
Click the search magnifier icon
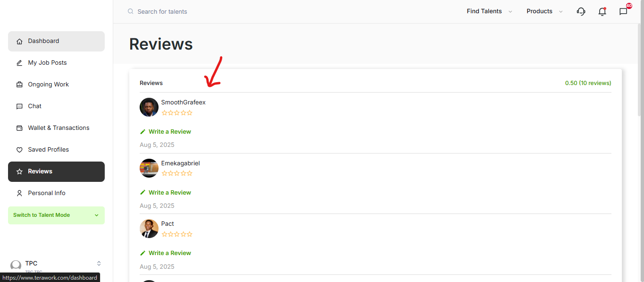(131, 11)
